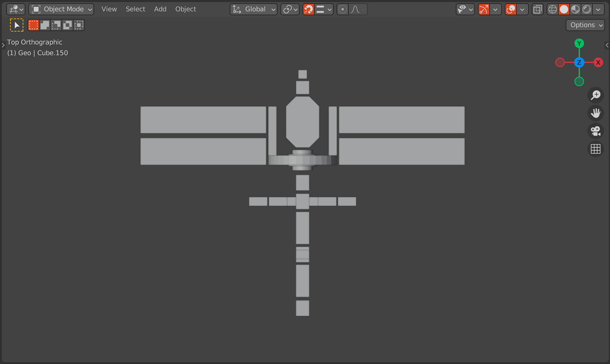Select the octagonal body of the model

(302, 122)
